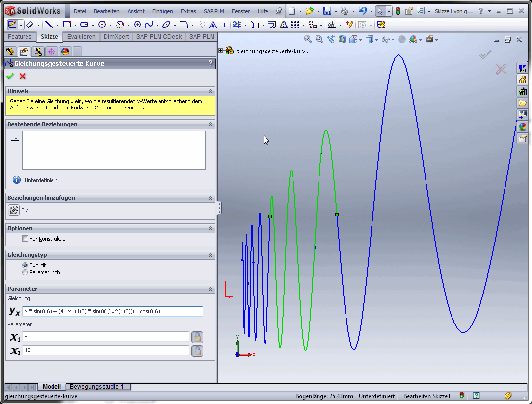
Task: Click the Zoom to Fit magnifier icon
Action: click(308, 39)
